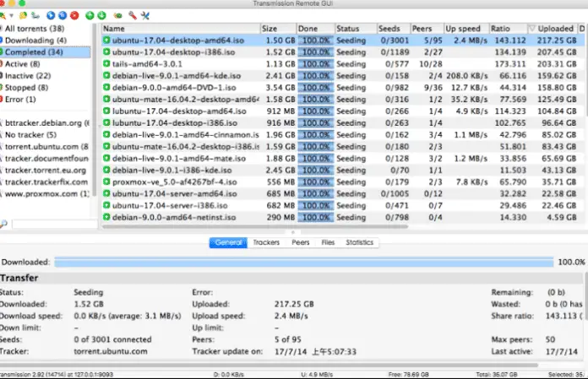588x379 pixels.
Task: Click seeding icon of lubuntu-17.04-desktop-i386.iso
Action: [106, 123]
